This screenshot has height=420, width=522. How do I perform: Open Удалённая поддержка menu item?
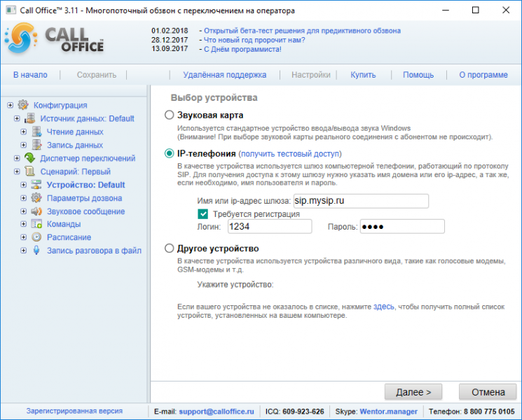[x=225, y=75]
